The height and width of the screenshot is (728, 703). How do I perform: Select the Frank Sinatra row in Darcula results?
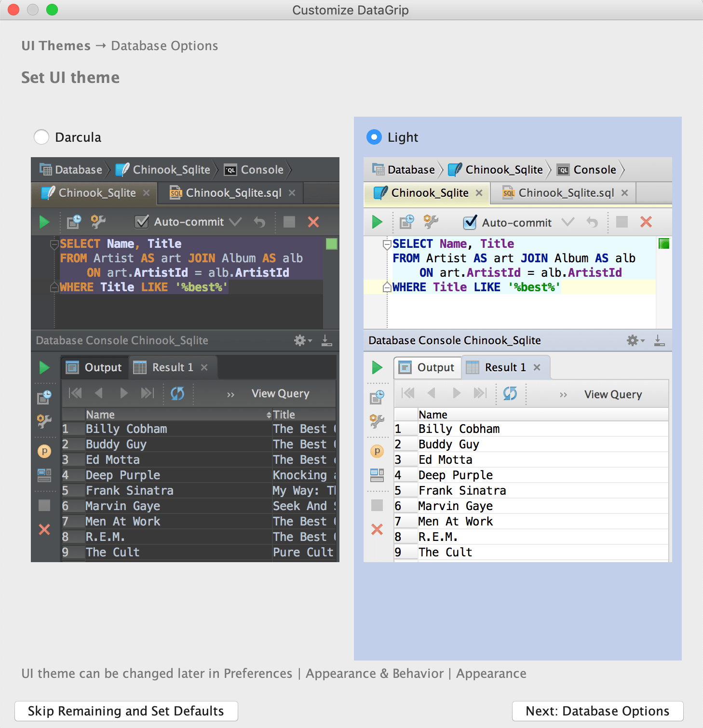[x=199, y=491]
